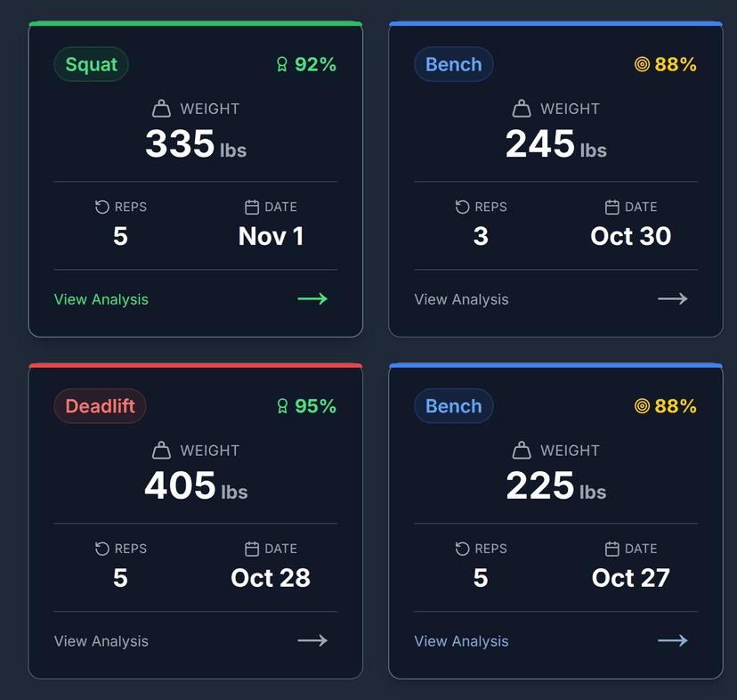Click the arrow on bottom Bench card
737x700 pixels.
(x=673, y=641)
